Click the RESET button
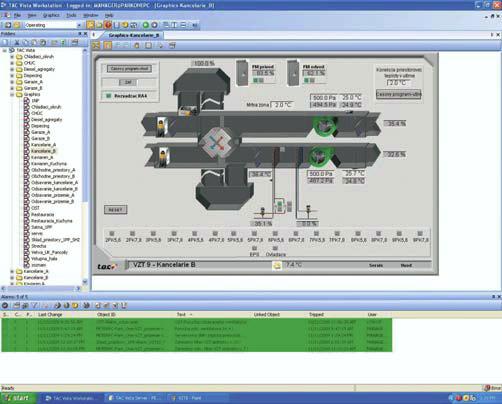 115,210
